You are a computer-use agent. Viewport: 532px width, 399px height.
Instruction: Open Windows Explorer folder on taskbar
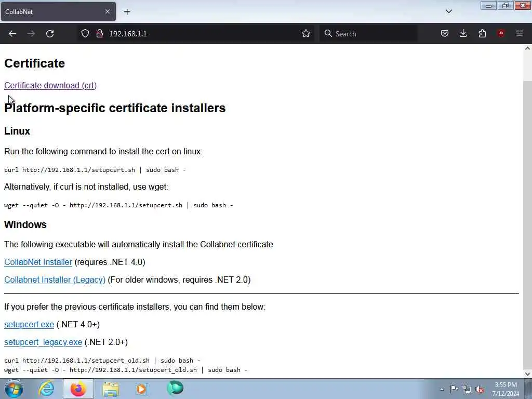[111, 389]
